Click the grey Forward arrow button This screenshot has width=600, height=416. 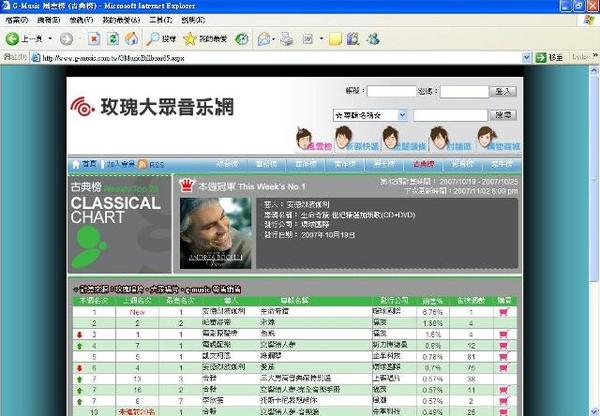click(x=66, y=39)
